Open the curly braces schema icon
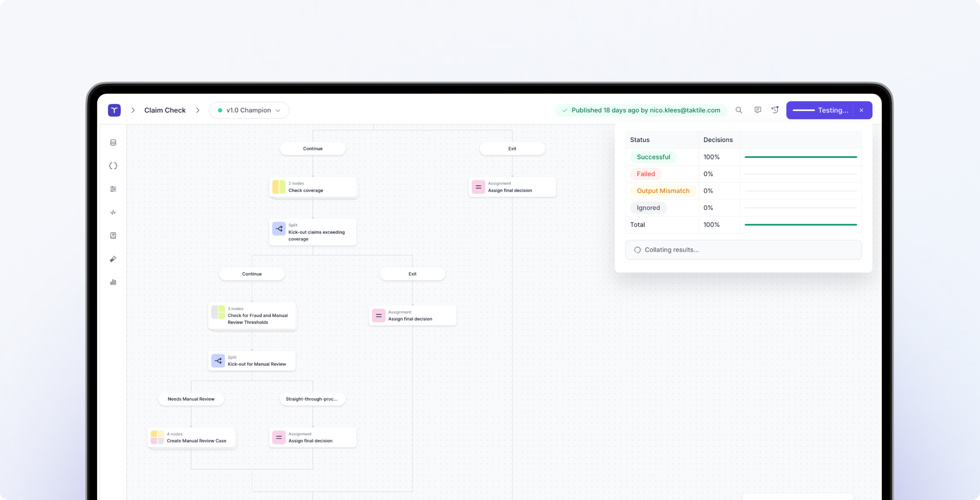 tap(113, 166)
